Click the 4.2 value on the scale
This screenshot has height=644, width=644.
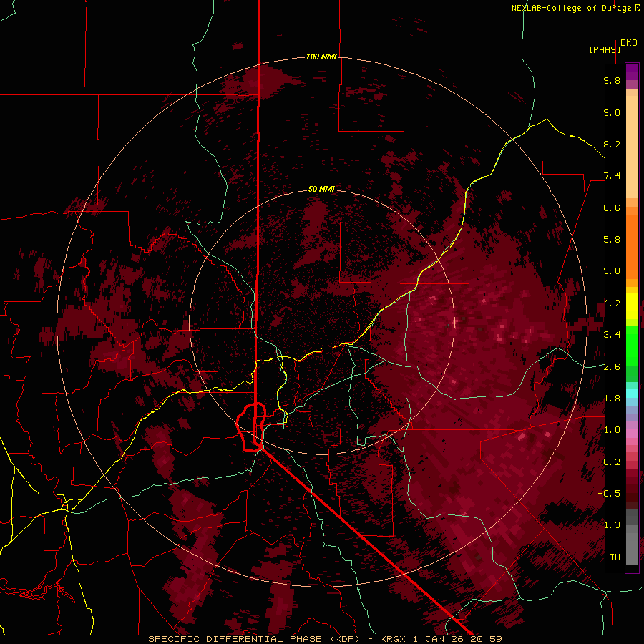612,303
